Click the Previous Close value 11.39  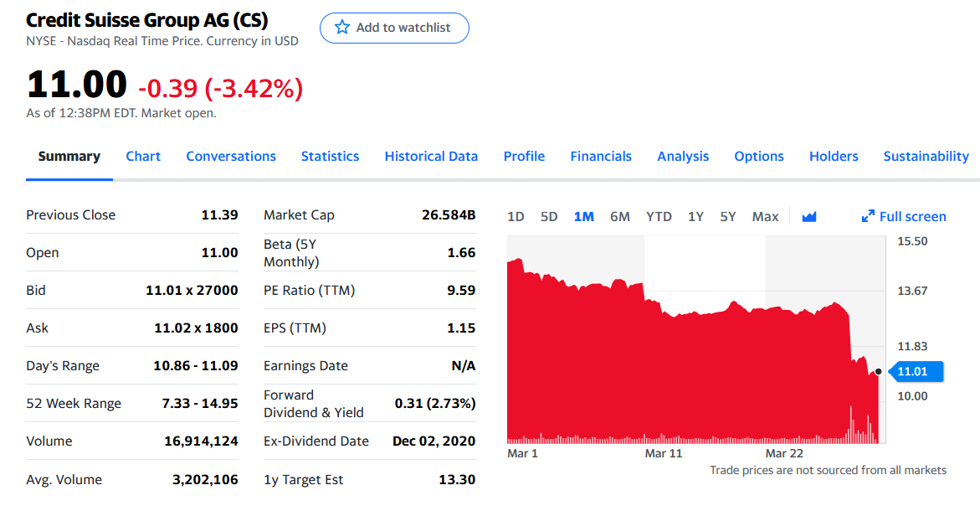219,215
